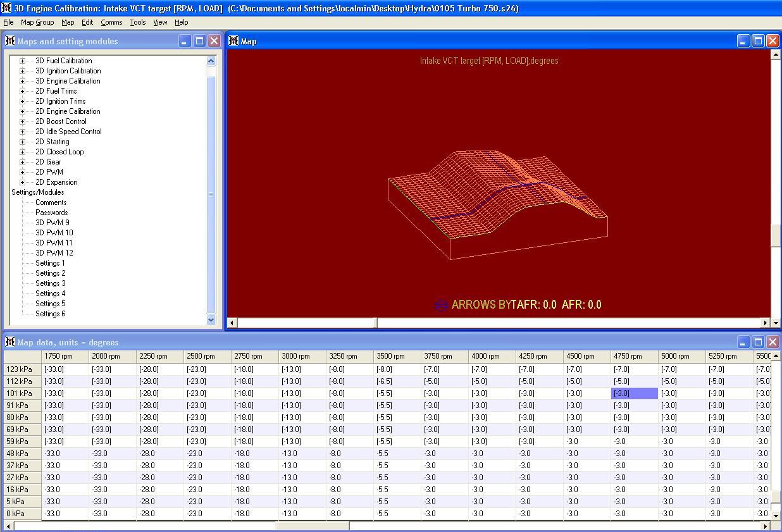Click the tree panel's scroll-down arrow
The height and width of the screenshot is (532, 782).
pos(211,320)
